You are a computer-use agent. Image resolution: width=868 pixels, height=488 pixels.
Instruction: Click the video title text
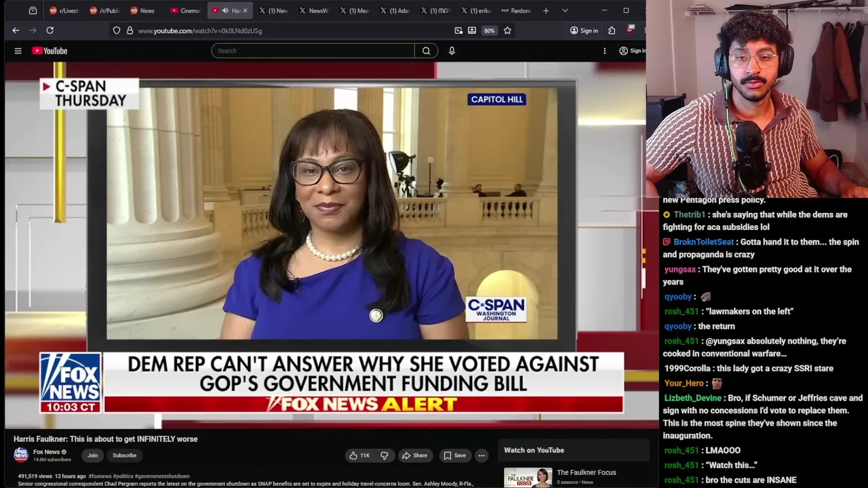[x=106, y=439]
